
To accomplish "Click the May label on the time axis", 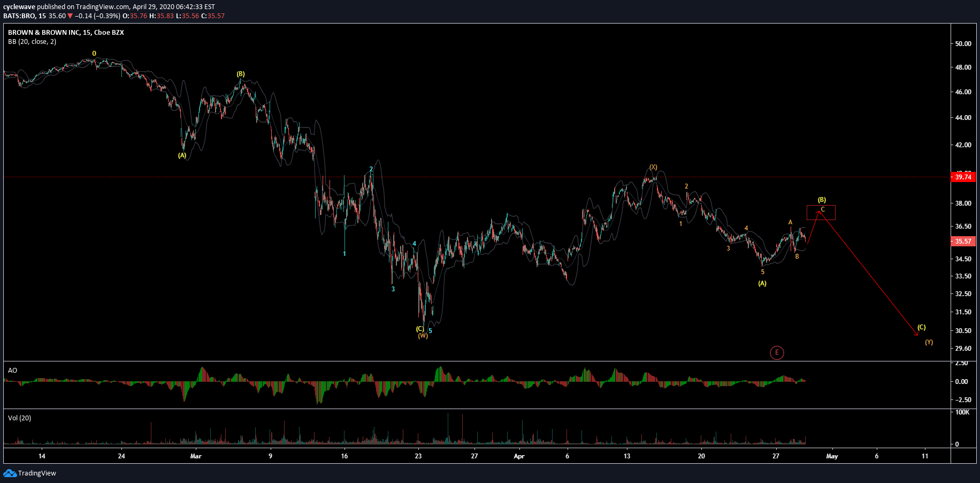I will tap(832, 456).
